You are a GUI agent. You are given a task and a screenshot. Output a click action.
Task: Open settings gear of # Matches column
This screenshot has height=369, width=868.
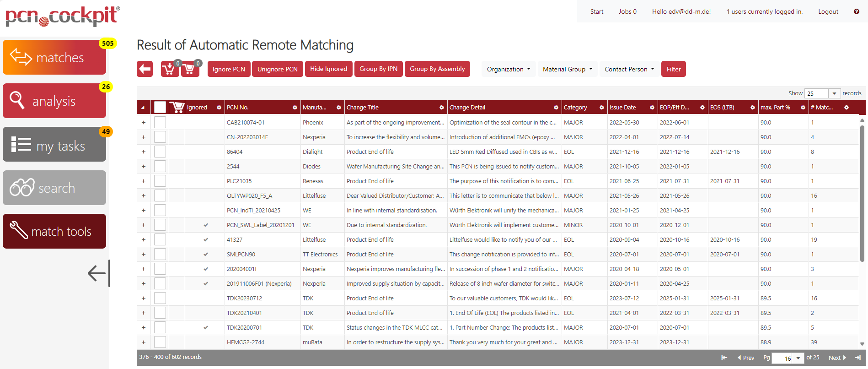[x=847, y=108]
